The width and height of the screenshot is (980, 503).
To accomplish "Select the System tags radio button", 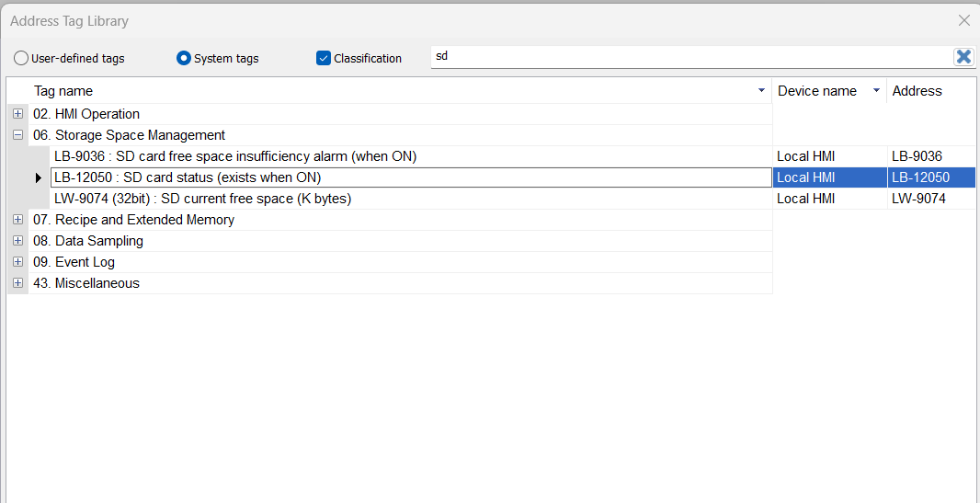I will pos(184,58).
